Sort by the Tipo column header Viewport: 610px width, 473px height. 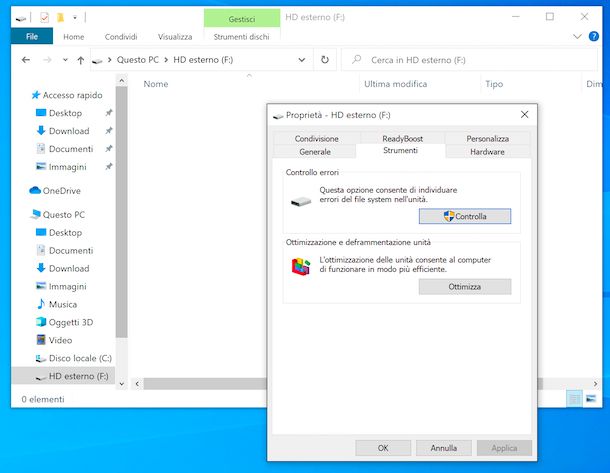494,84
